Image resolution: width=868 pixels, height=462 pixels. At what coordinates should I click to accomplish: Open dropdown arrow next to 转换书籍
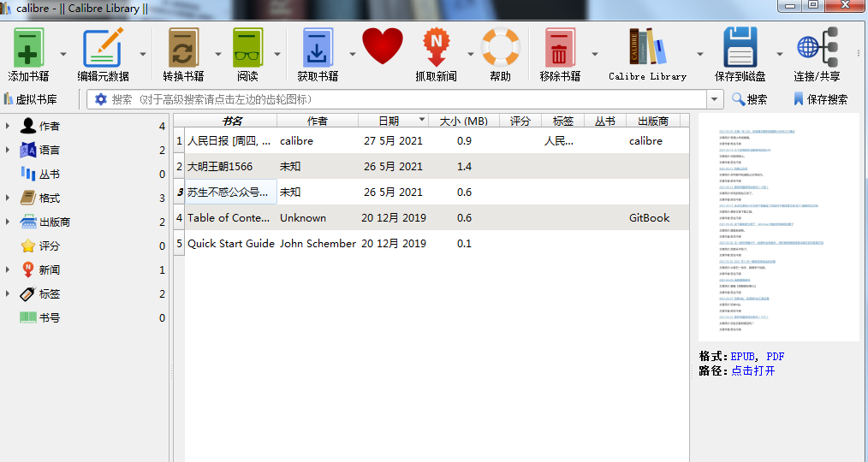[x=218, y=54]
